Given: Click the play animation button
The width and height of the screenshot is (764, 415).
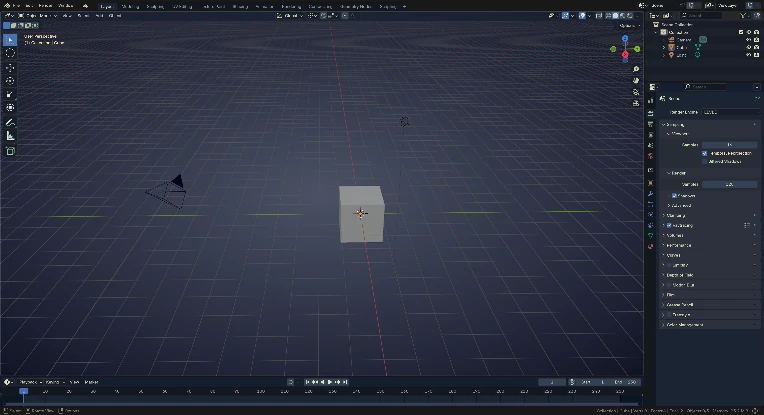Looking at the screenshot, I should click(x=330, y=382).
